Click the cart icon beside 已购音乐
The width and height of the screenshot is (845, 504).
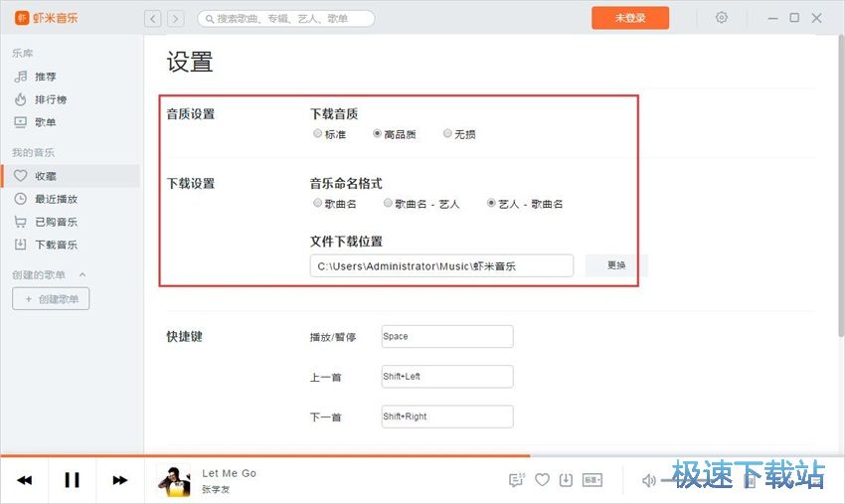pyautogui.click(x=21, y=222)
